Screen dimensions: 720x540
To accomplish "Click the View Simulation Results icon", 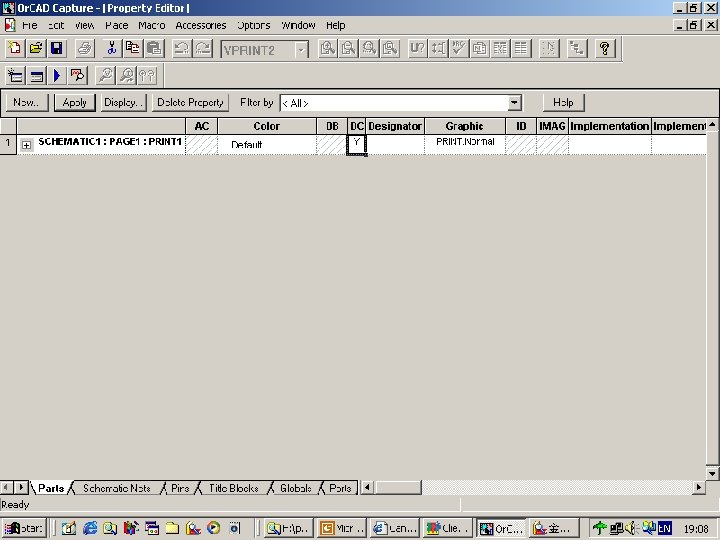I will tap(78, 76).
